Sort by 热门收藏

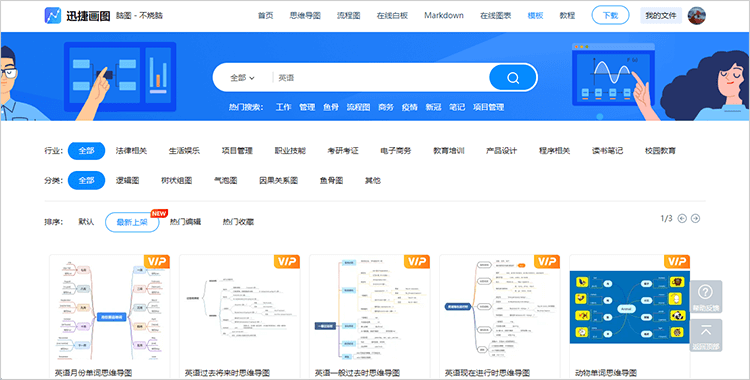238,222
